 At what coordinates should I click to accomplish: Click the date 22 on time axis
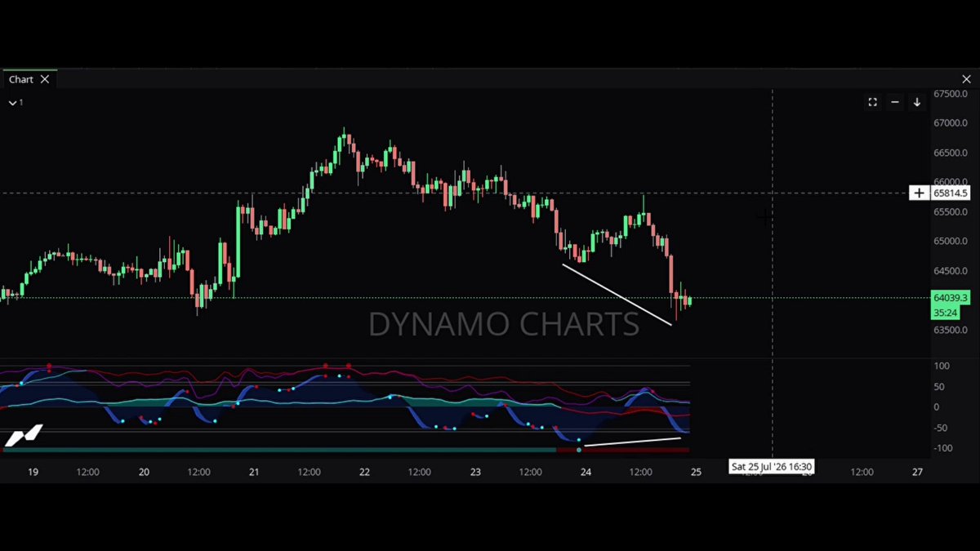click(x=364, y=472)
